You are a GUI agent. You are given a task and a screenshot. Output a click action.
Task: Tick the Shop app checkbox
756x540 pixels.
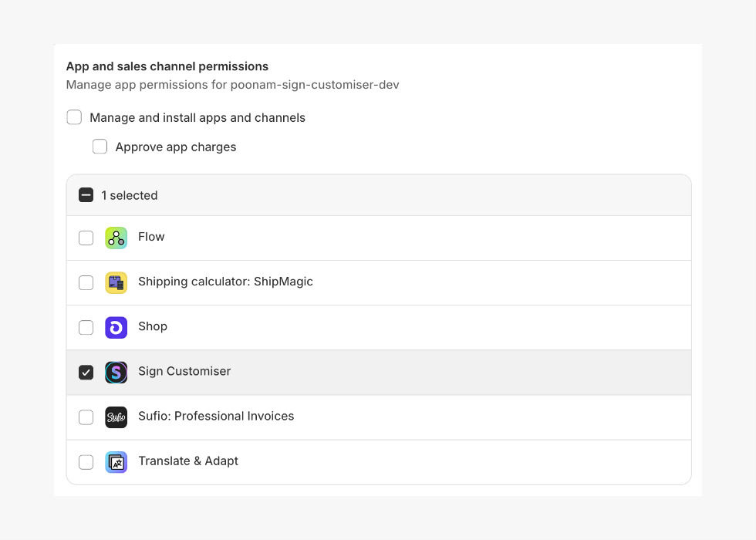86,327
